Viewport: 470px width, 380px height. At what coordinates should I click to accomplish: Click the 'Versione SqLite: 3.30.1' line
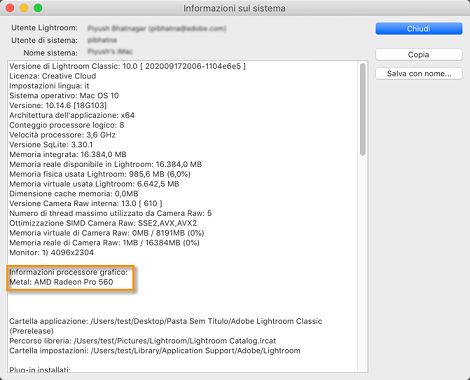(51, 145)
